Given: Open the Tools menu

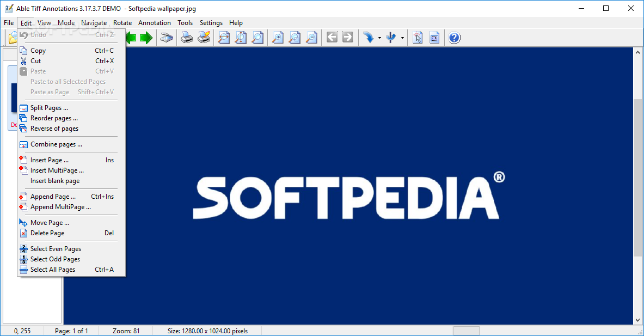Looking at the screenshot, I should tap(185, 22).
